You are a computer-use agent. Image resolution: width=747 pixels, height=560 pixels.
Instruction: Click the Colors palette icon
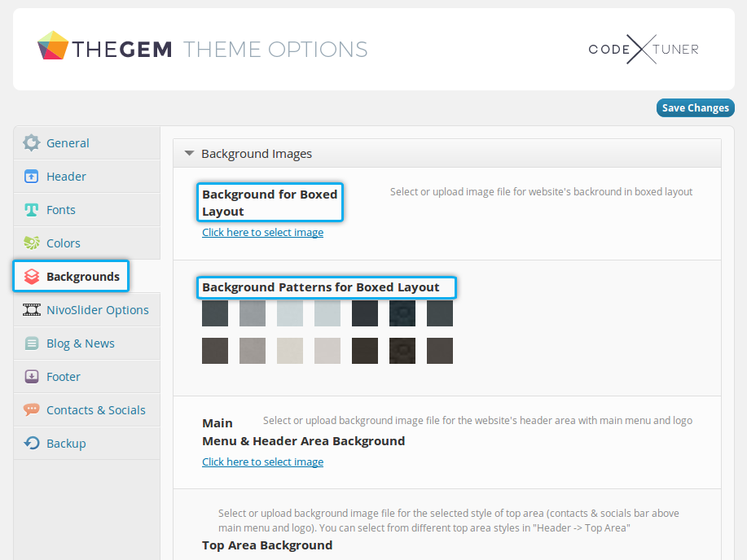[x=32, y=243]
